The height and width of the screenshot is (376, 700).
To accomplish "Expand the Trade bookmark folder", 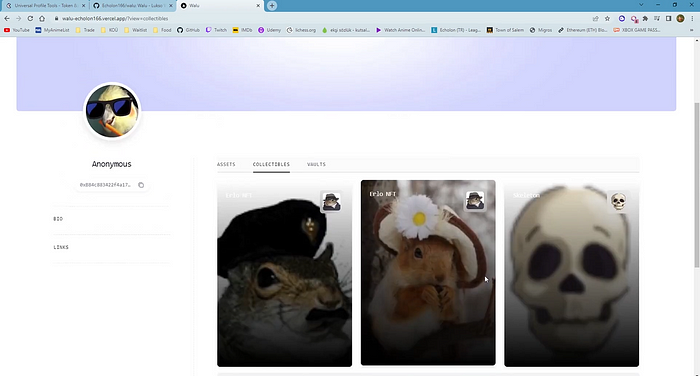I will point(85,30).
